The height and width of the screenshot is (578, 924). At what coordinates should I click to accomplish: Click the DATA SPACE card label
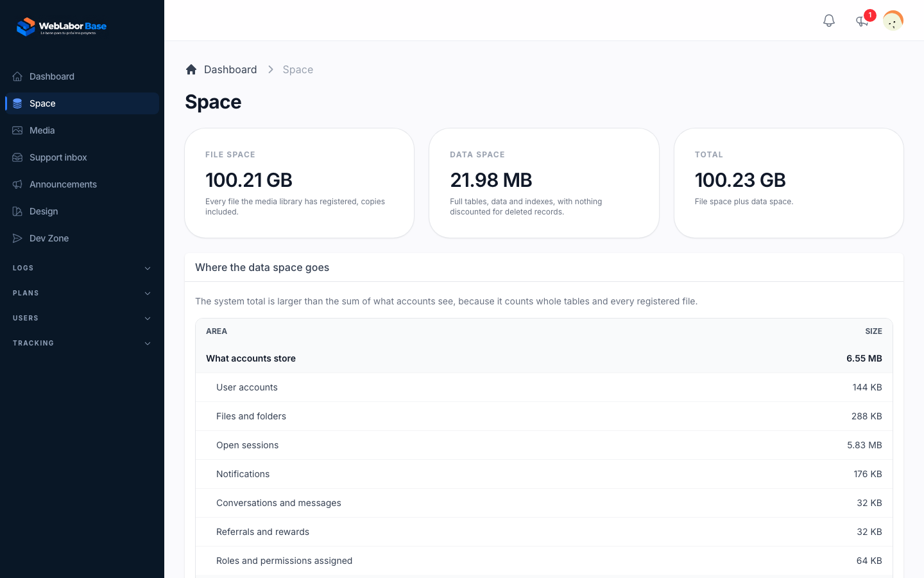[x=477, y=155]
